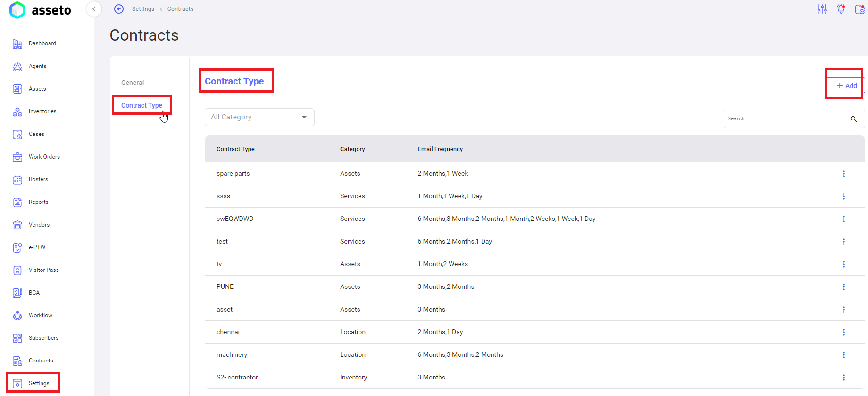
Task: Open three-dot menu for machinery row
Action: tap(844, 355)
